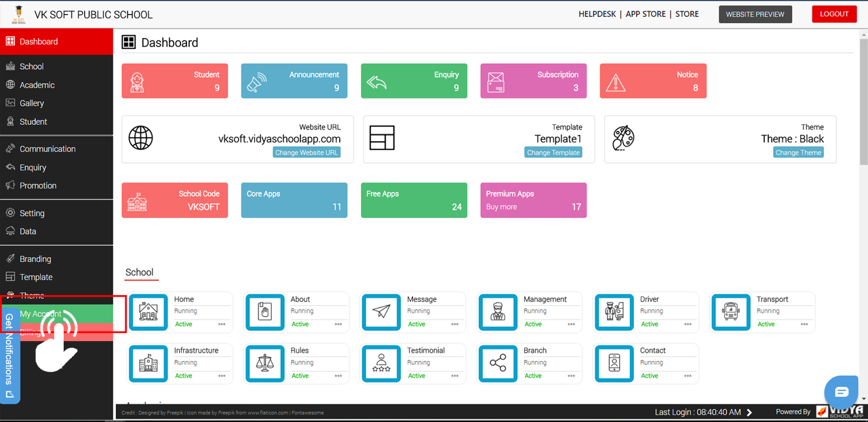Open the Communication sidebar menu

click(56, 149)
